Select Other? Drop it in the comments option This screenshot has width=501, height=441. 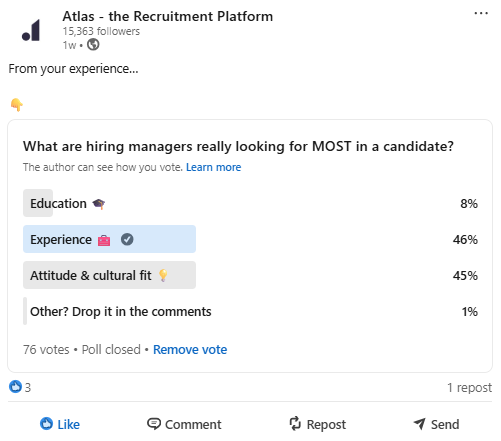[250, 311]
